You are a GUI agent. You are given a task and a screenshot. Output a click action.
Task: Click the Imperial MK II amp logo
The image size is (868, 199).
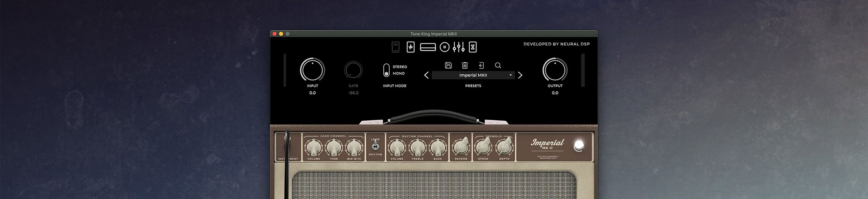tap(548, 144)
